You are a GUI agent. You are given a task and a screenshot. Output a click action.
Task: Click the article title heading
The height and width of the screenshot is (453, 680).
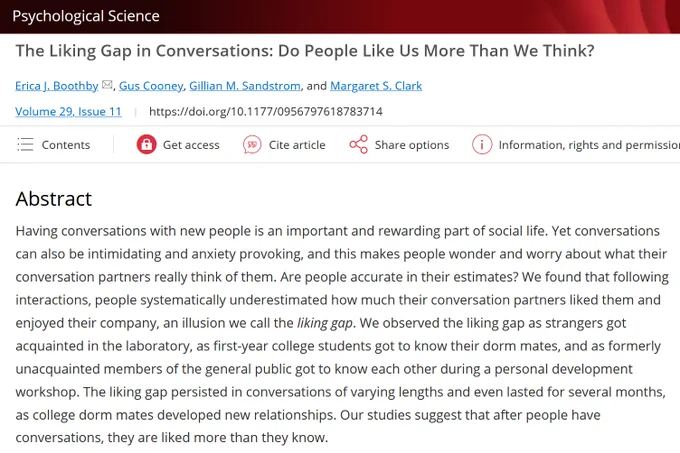[x=305, y=51]
